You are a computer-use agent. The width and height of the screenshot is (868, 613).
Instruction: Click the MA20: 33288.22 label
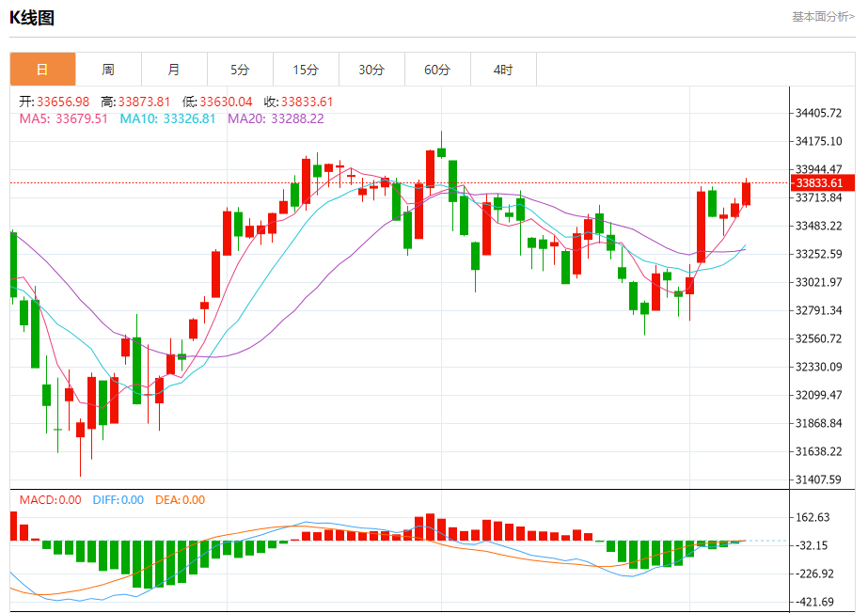[x=276, y=118]
